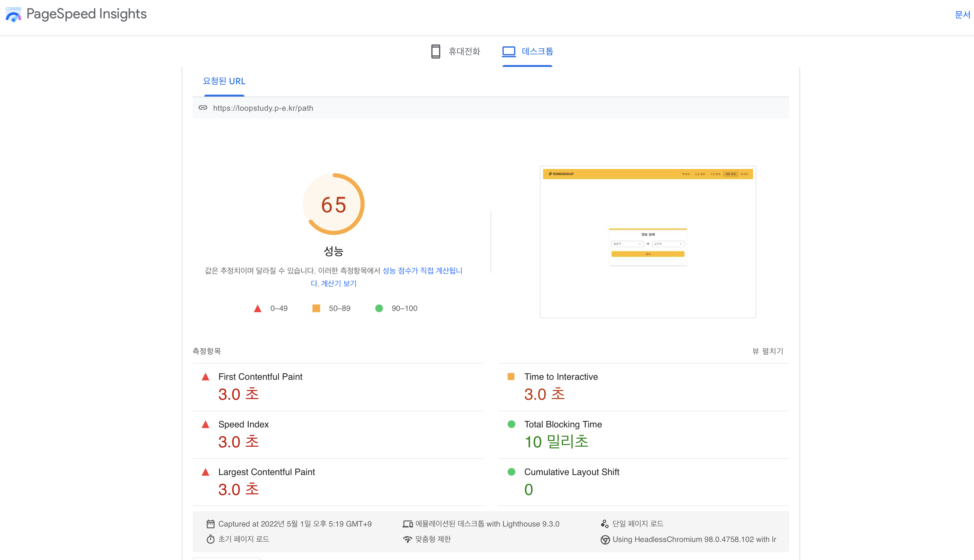The height and width of the screenshot is (560, 974).
Task: Click the 65 performance score gauge
Action: 334,204
